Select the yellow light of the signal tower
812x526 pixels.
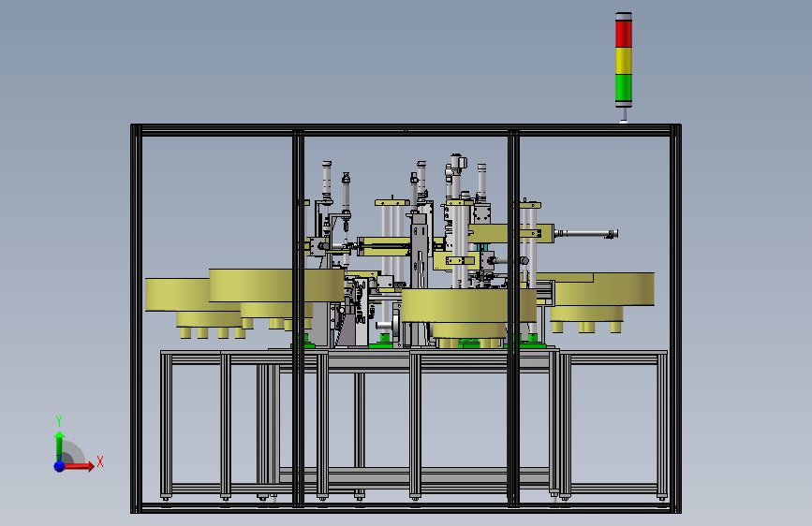tap(624, 61)
